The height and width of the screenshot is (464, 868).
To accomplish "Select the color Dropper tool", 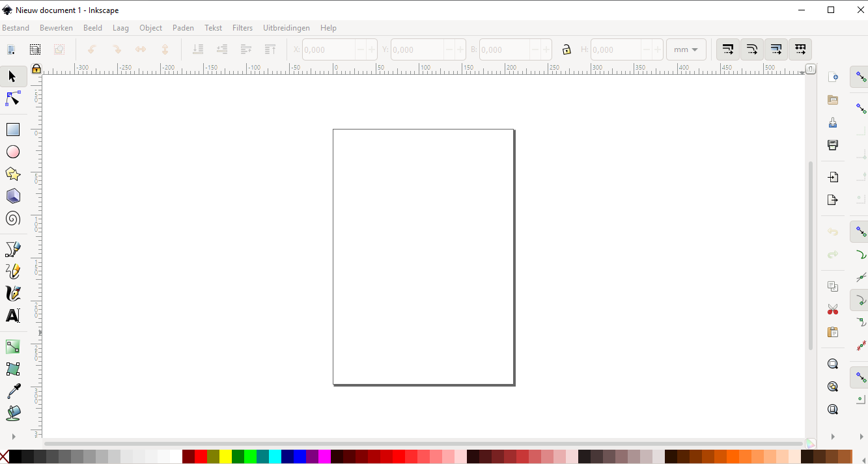I will 13,391.
